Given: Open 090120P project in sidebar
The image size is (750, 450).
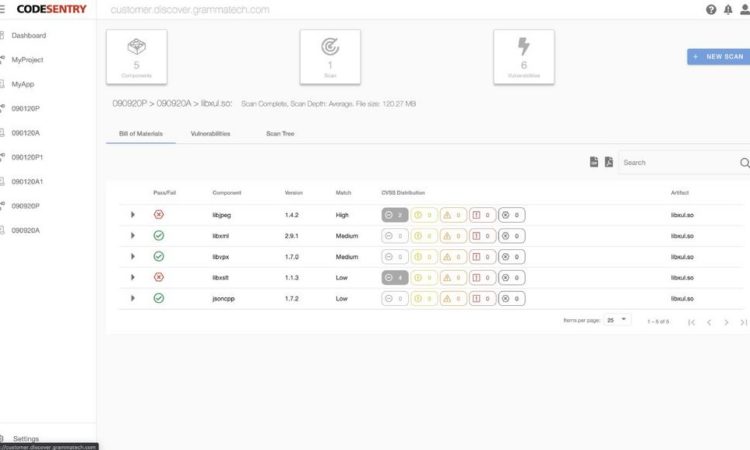Looking at the screenshot, I should click(25, 109).
